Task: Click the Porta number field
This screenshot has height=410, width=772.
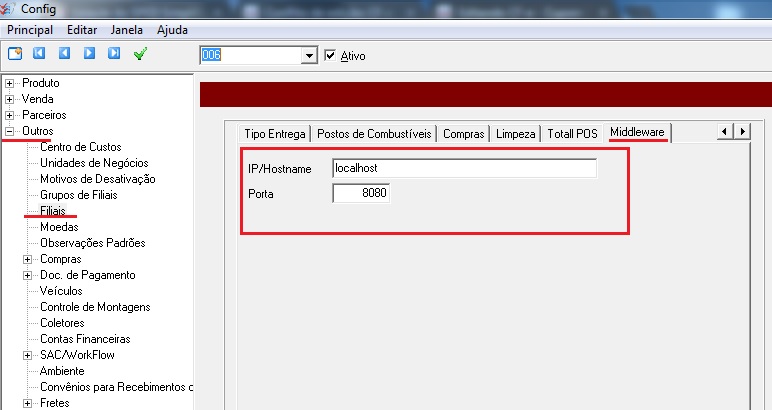Action: [x=360, y=193]
